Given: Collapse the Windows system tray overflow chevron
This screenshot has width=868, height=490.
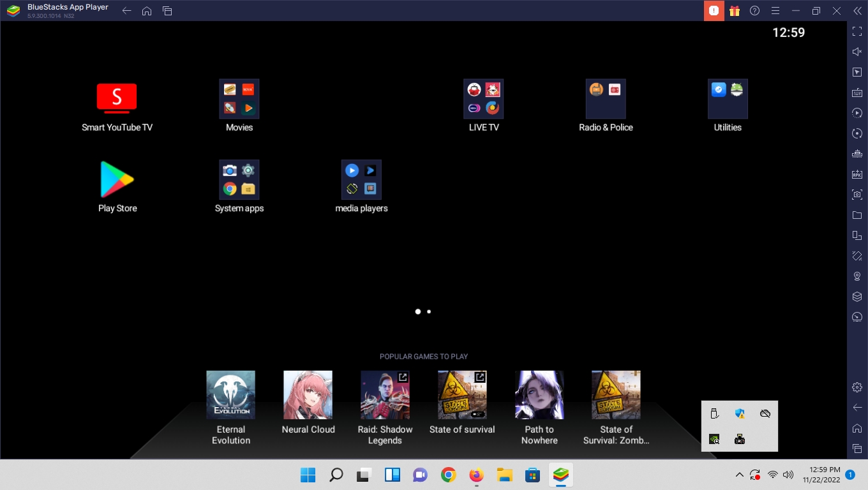Looking at the screenshot, I should (x=739, y=475).
